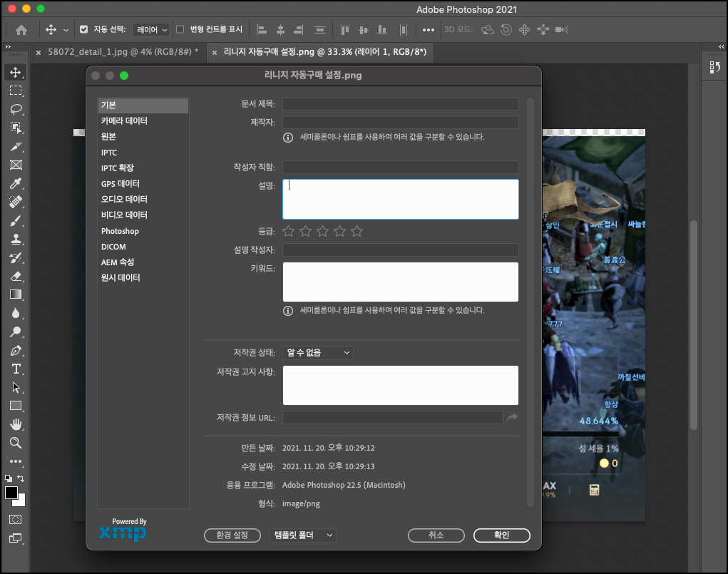Switch to 58072_detail_1.jpg document tab
Image resolution: width=728 pixels, height=574 pixels.
point(123,52)
